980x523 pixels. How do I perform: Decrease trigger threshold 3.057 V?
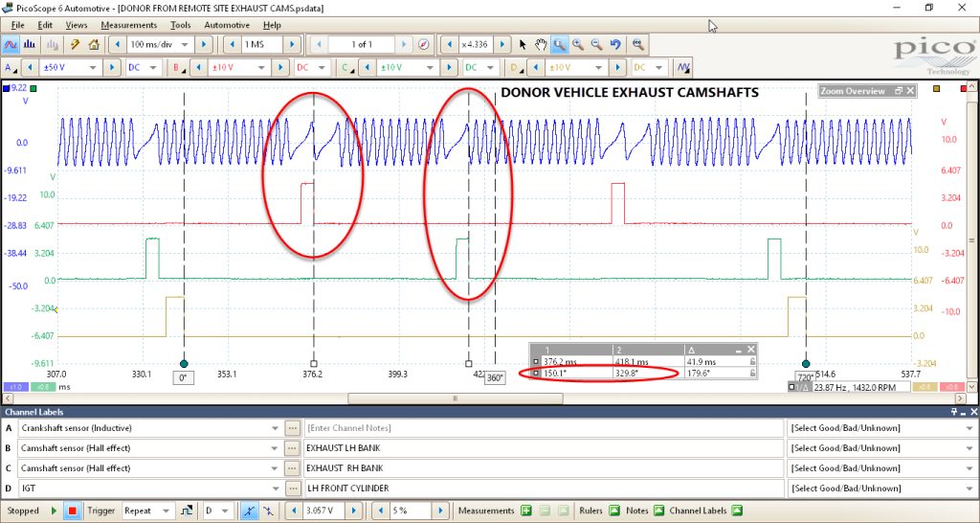click(x=293, y=512)
